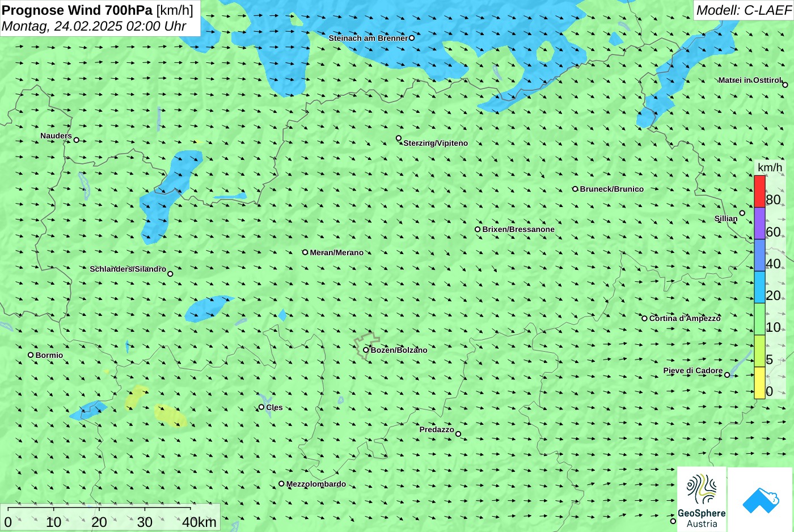This screenshot has width=794, height=532.
Task: Click the 'Modell: C-LAEF' label
Action: pyautogui.click(x=744, y=10)
